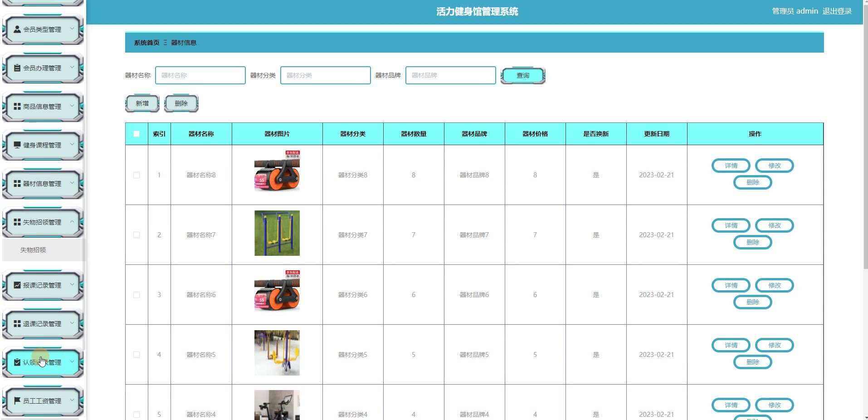
Task: Open 报课记录管理 in the sidebar
Action: (43, 285)
